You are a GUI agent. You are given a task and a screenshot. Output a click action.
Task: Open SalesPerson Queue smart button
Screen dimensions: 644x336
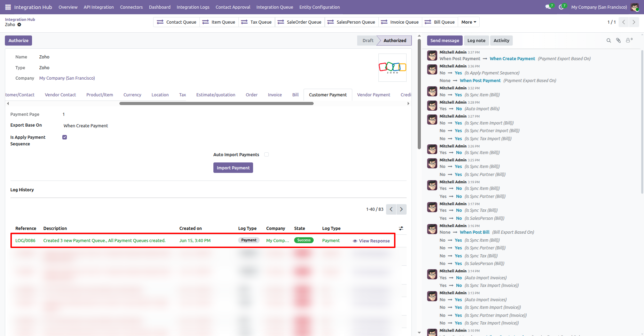click(352, 22)
